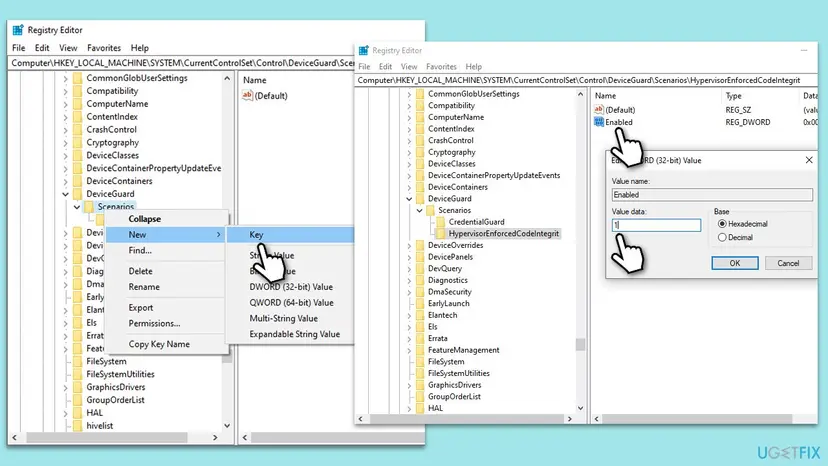Click the hivelist folder icon in left window
Viewport: 828px width, 466px height.
pos(78,426)
